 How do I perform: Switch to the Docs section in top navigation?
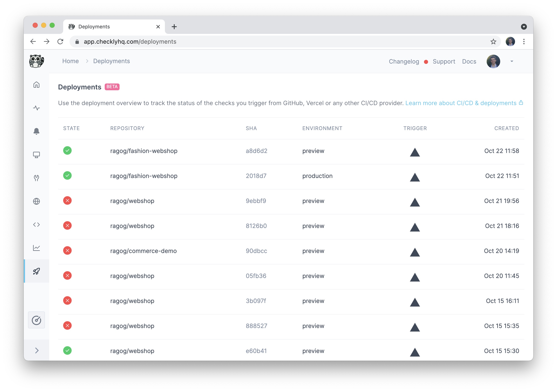pos(469,61)
